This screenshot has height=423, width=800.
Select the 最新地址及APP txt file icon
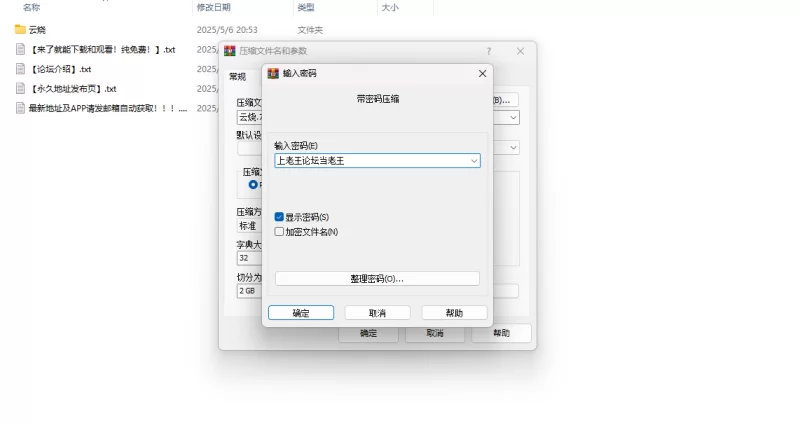click(x=20, y=108)
